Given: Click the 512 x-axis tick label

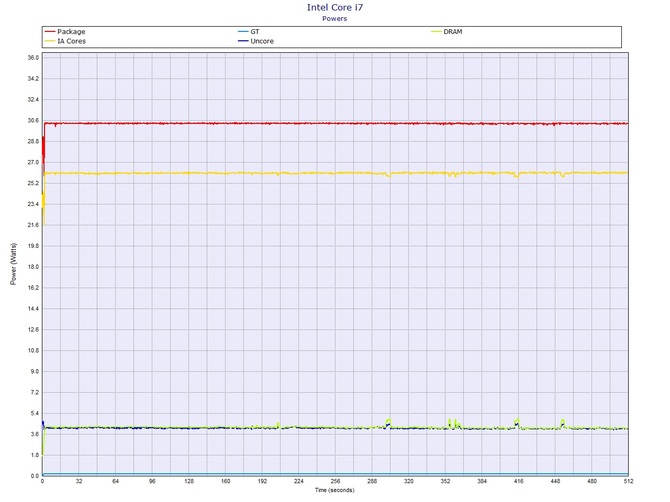Looking at the screenshot, I should coord(628,481).
